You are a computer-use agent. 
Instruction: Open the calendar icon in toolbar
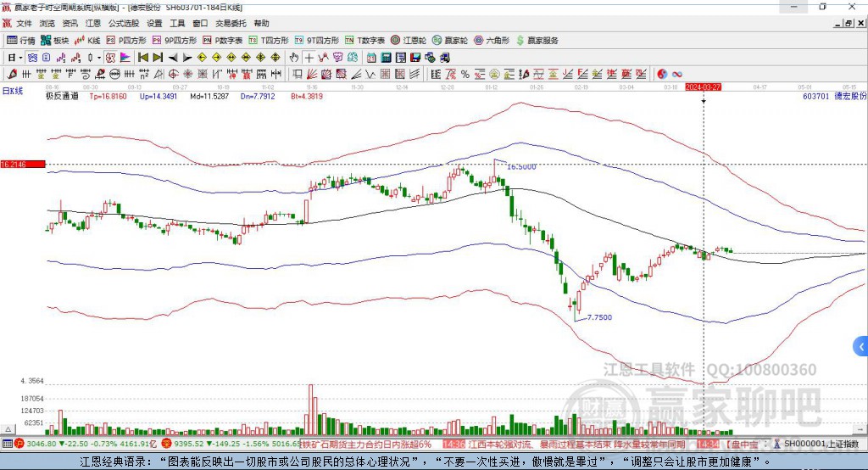[x=371, y=58]
